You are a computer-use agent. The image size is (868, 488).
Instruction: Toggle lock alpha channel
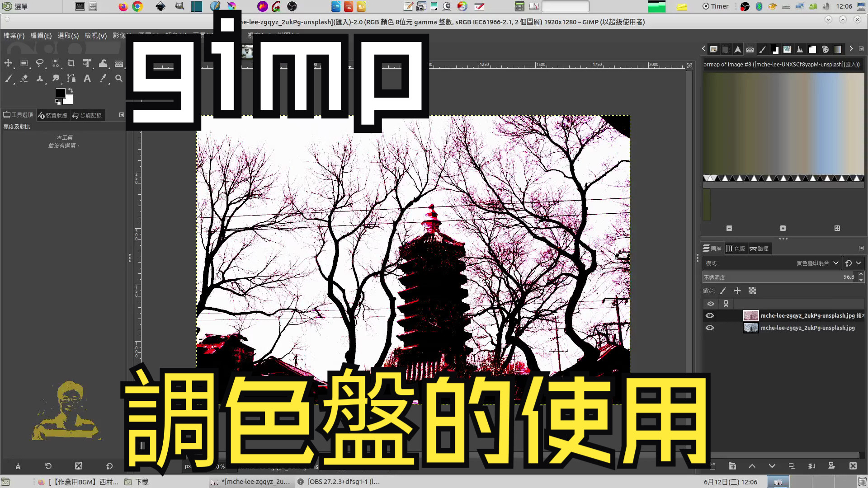[752, 291]
